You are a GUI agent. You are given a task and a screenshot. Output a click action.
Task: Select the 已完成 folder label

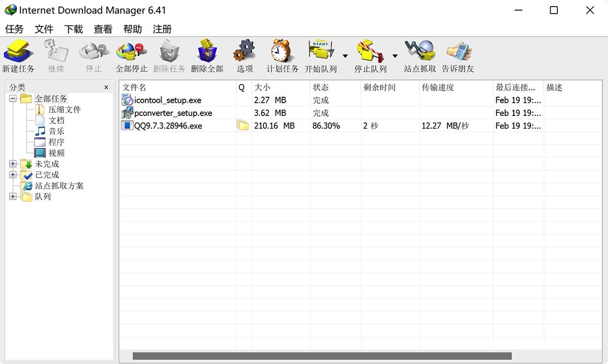(x=47, y=175)
